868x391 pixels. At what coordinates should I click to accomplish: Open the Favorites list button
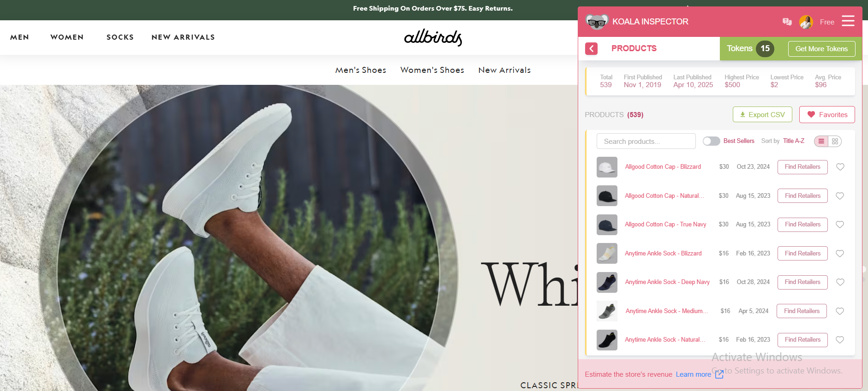click(827, 115)
